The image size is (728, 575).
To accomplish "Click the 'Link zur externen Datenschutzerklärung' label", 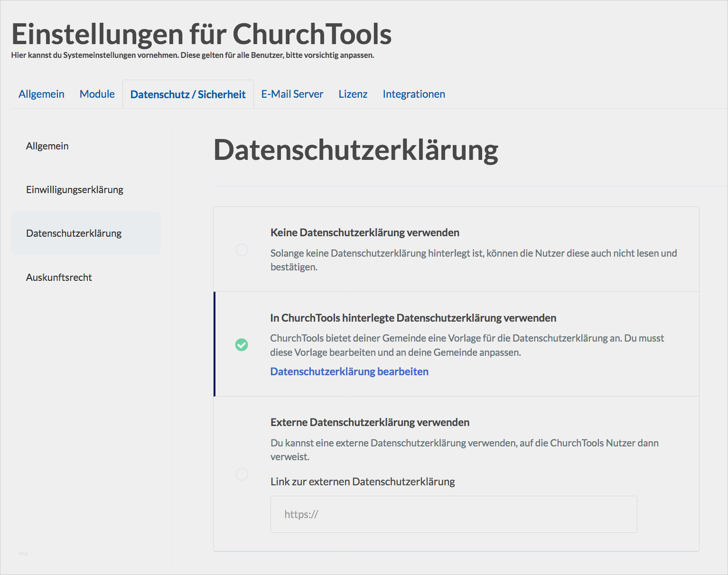I will (x=363, y=482).
